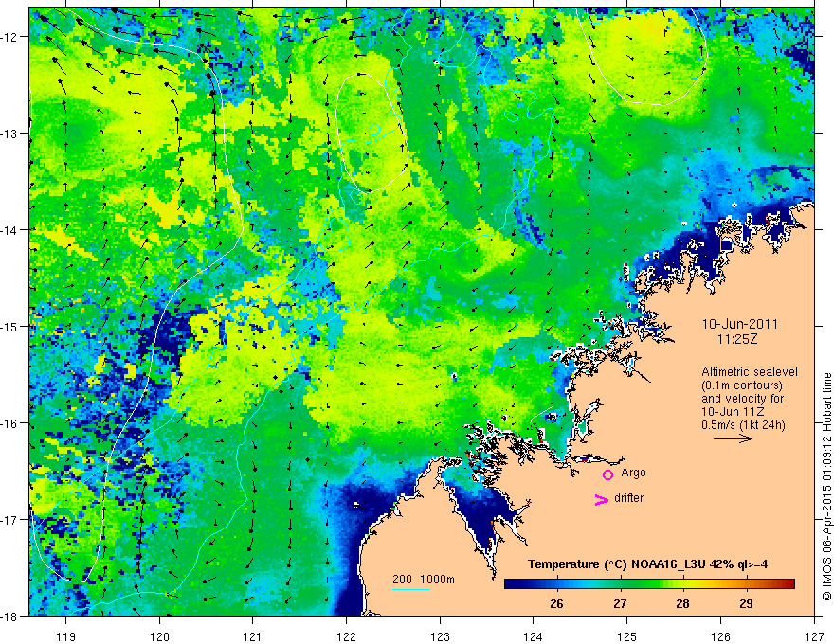This screenshot has width=834, height=644.
Task: Click the -17 latitude axis label
Action: pos(9,520)
